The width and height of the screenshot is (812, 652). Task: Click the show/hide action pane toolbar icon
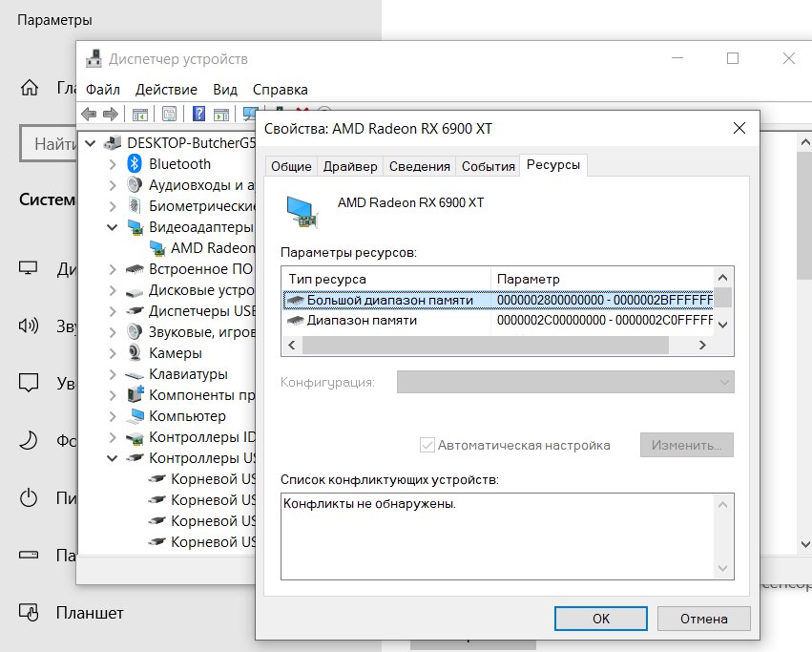(x=221, y=114)
